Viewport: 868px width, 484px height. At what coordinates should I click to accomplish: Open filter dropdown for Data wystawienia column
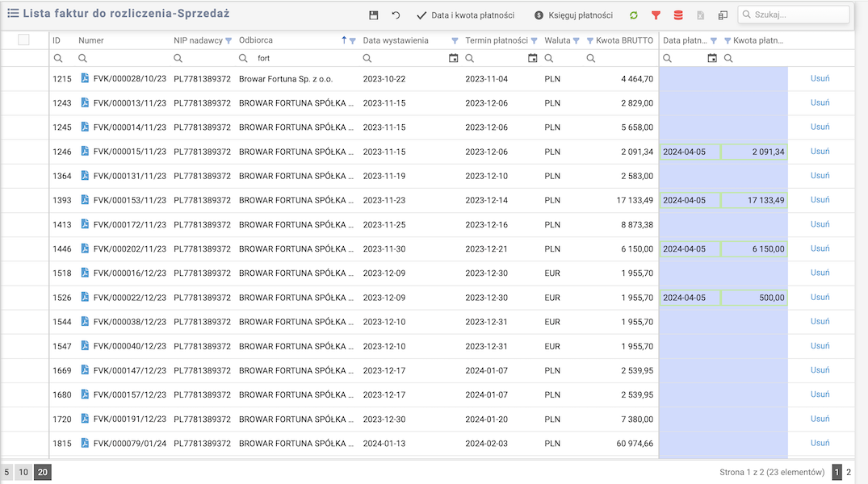pos(455,40)
